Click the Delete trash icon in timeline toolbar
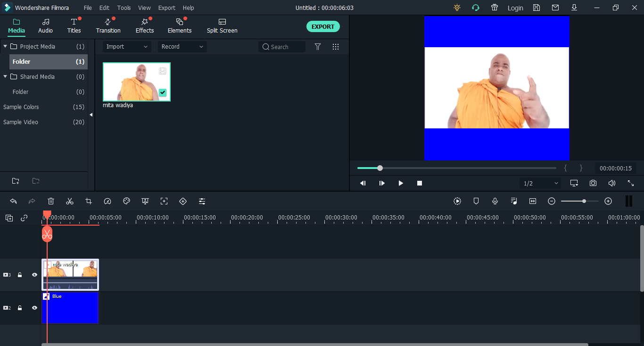This screenshot has width=644, height=346. (x=51, y=201)
